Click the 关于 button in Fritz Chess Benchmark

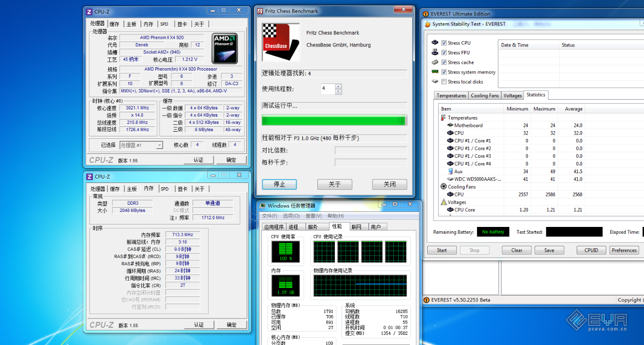tap(334, 184)
